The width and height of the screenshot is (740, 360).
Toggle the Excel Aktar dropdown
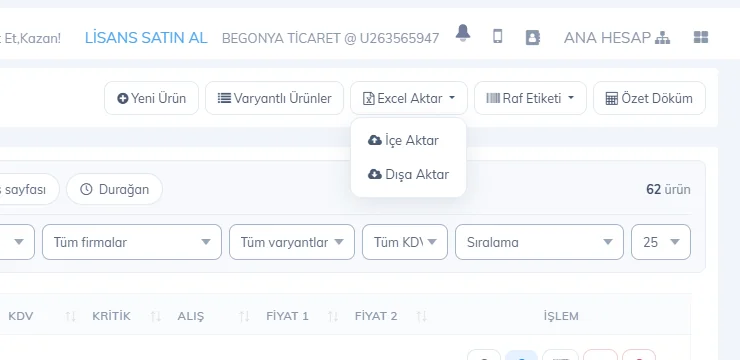[409, 98]
